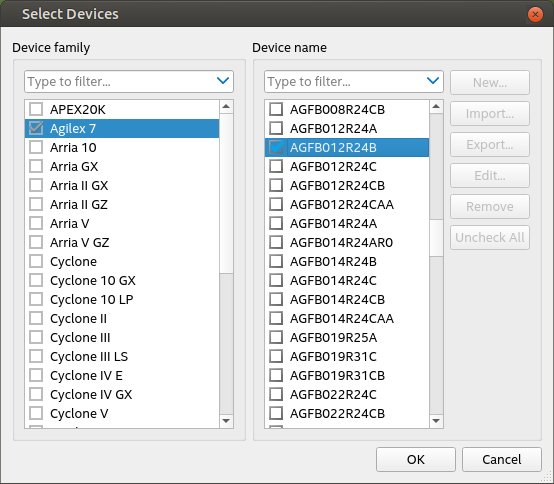This screenshot has height=484, width=554.
Task: Select the Cyclone 10 GX list entry
Action: pos(122,281)
